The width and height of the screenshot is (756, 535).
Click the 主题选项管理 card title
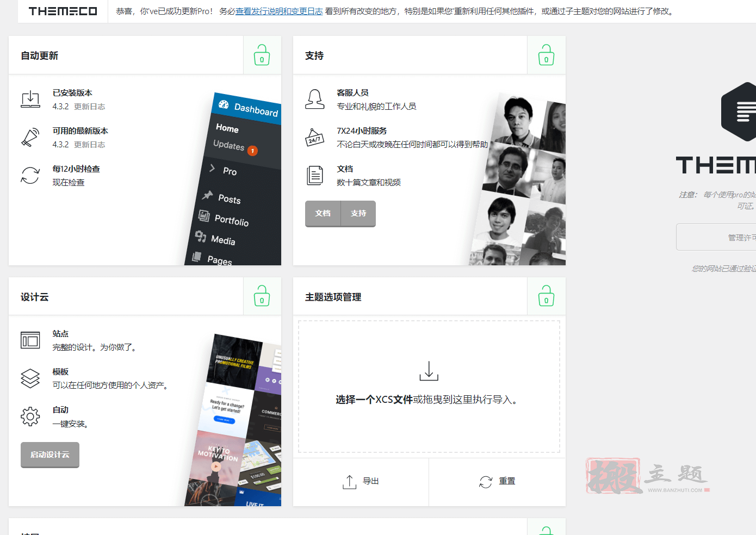pyautogui.click(x=333, y=297)
